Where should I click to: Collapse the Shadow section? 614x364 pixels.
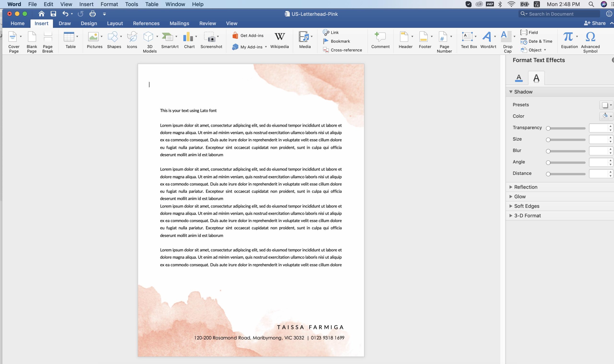click(x=510, y=92)
